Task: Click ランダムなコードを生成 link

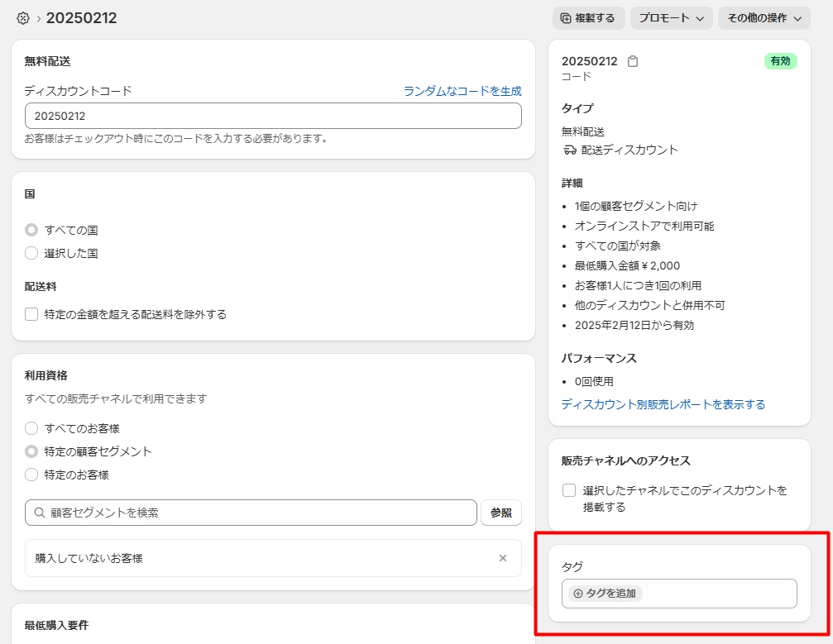Action: coord(462,91)
